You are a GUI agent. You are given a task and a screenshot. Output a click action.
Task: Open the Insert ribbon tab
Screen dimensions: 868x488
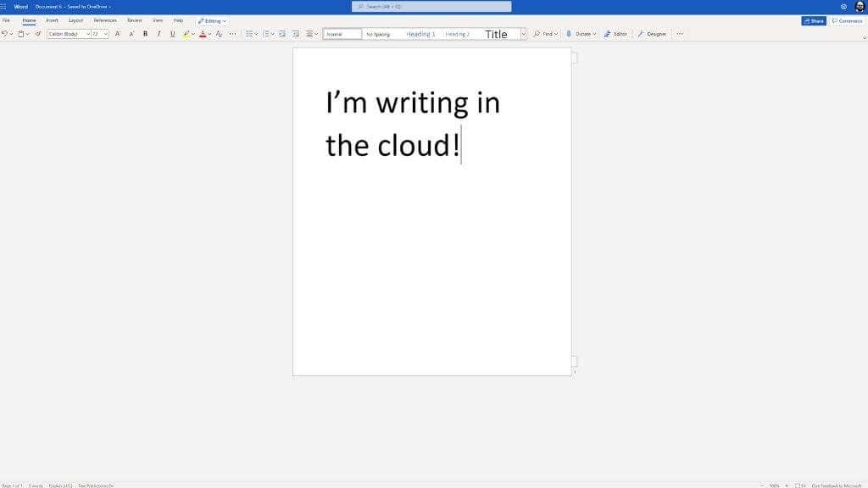[52, 20]
